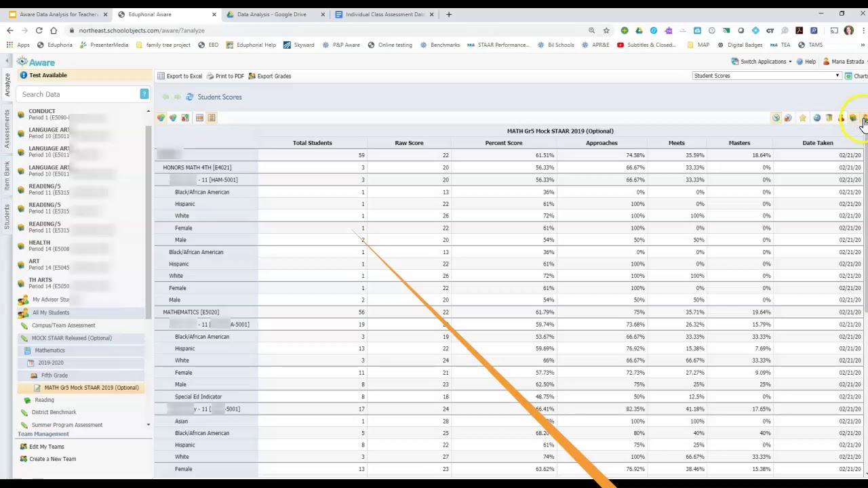868x488 pixels.
Task: Switch to the Students side tab
Action: tap(7, 216)
